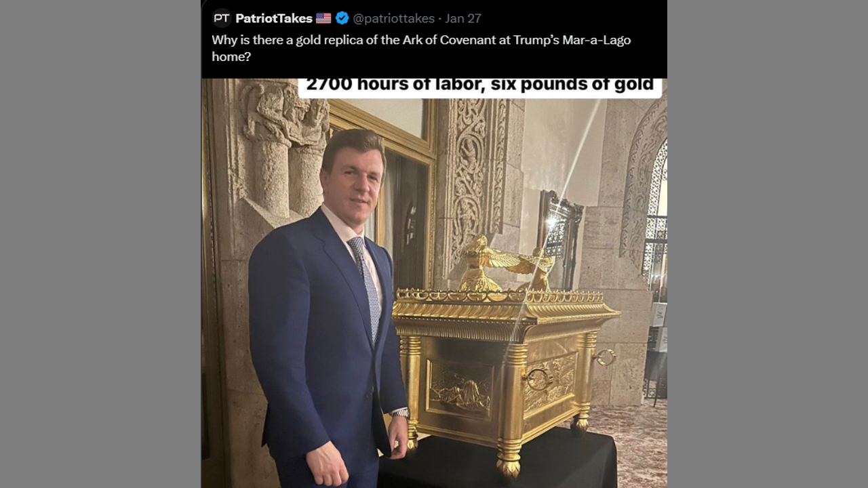The width and height of the screenshot is (868, 488).
Task: Click the US flag emoji beside PatriotTakes
Action: click(323, 18)
